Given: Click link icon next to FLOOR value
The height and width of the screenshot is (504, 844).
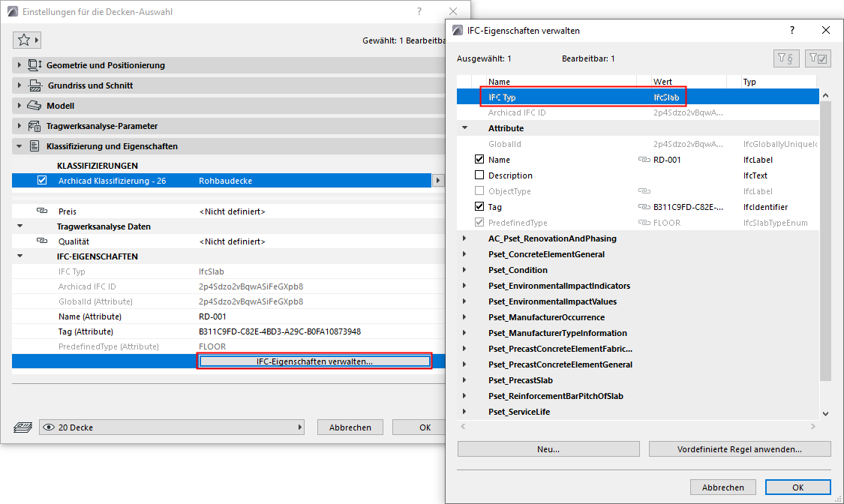Looking at the screenshot, I should coord(644,222).
